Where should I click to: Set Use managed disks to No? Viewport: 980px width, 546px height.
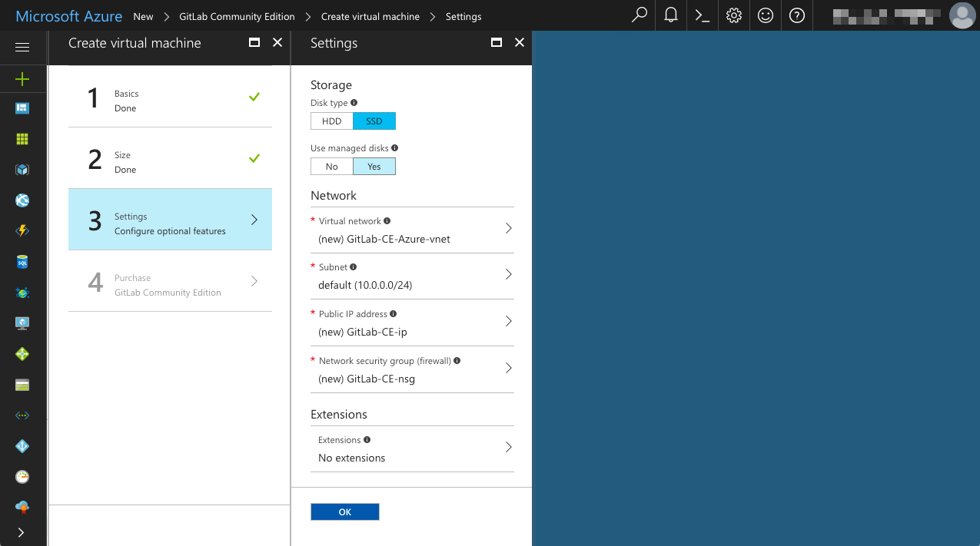(331, 166)
